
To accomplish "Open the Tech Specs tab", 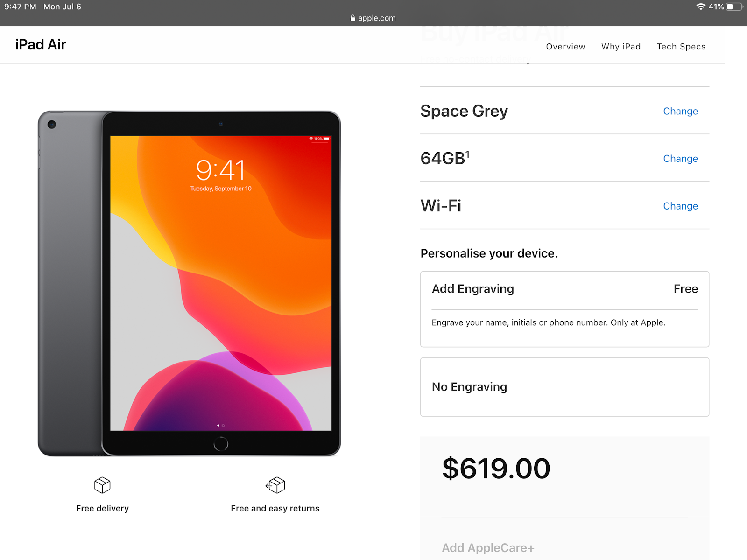I will click(681, 47).
